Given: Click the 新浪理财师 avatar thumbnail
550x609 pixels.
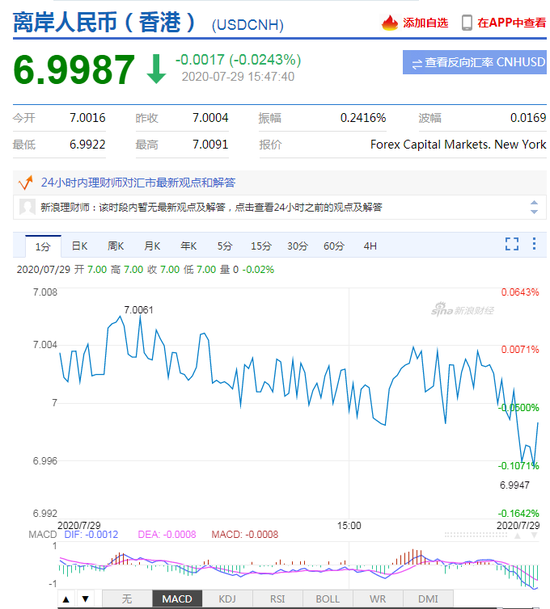Looking at the screenshot, I should click(27, 207).
